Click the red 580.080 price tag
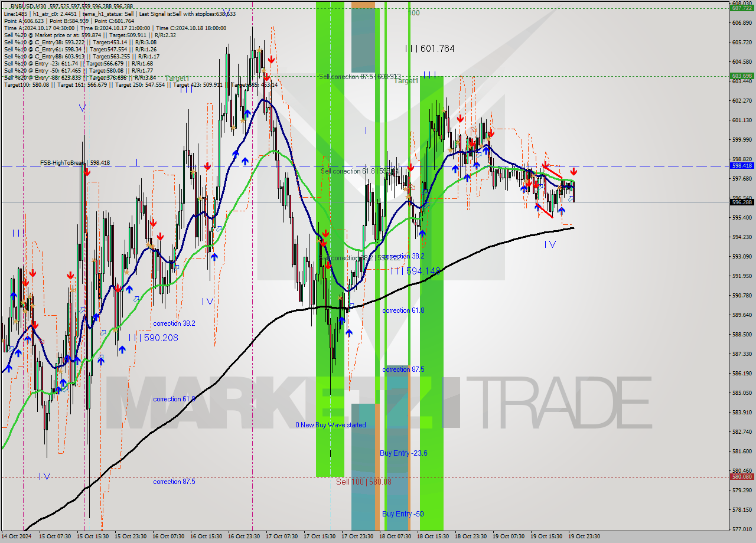This screenshot has width=756, height=543. tap(742, 476)
